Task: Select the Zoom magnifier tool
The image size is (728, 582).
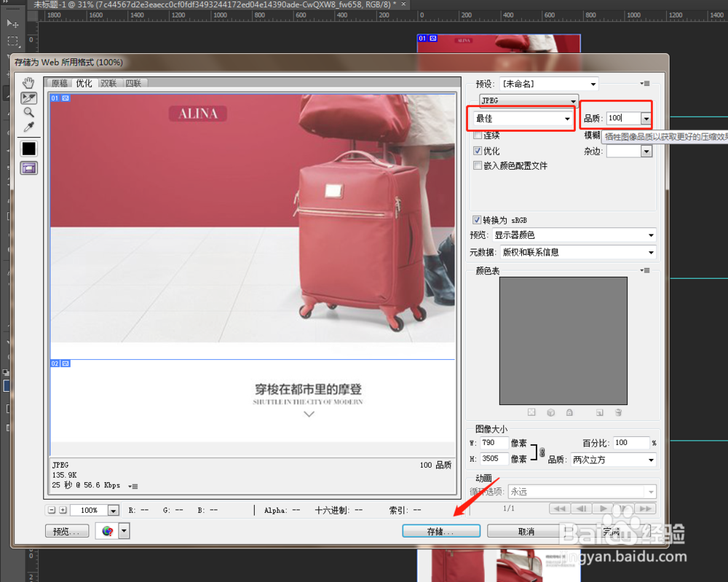Action: click(x=28, y=112)
